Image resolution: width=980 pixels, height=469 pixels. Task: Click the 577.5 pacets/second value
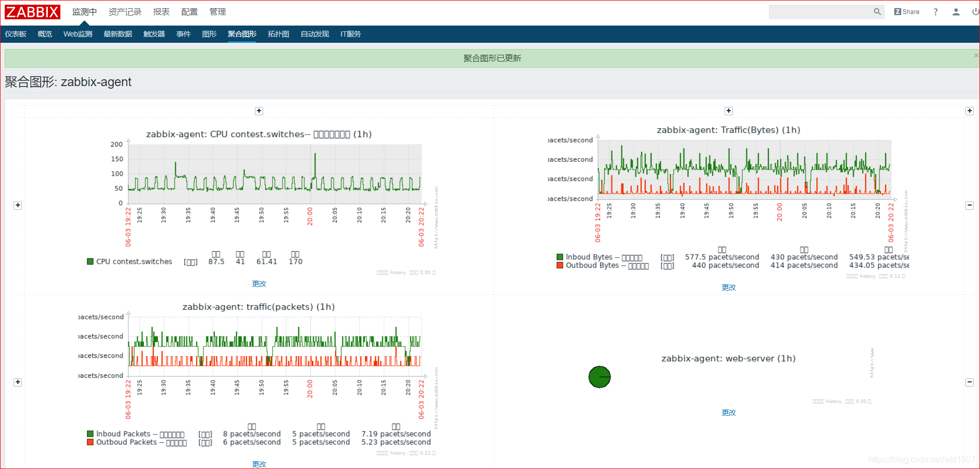pos(722,257)
